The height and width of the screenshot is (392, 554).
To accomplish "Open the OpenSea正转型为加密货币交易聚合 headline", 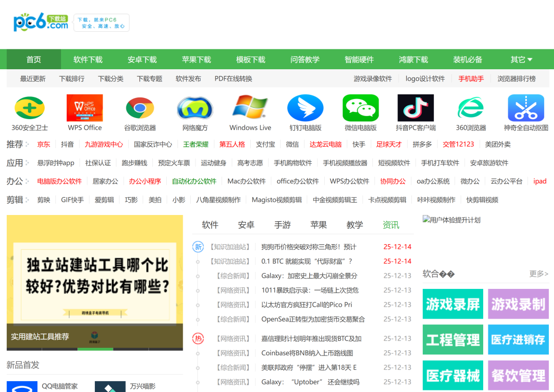I will (x=313, y=319).
